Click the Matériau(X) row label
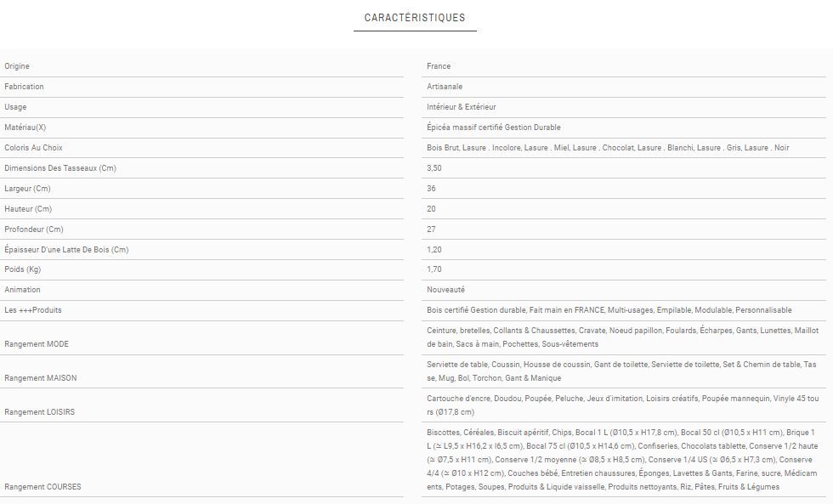Viewport: 833px width, 504px height. (25, 127)
